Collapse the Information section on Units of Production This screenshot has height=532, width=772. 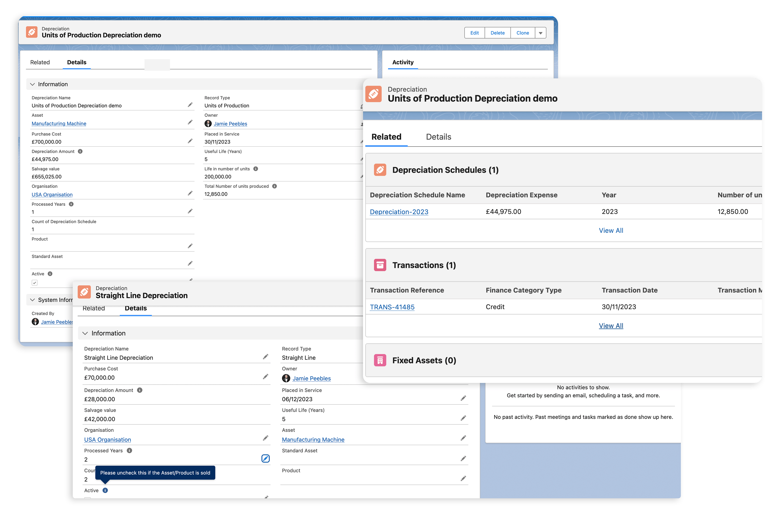pyautogui.click(x=32, y=84)
